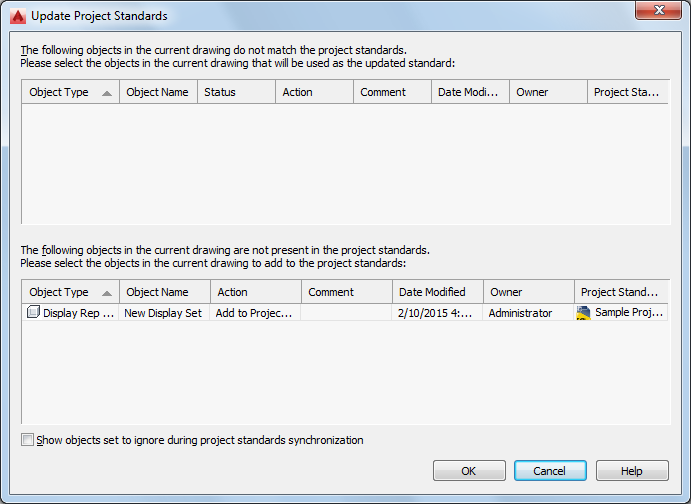Close the Update Project Standards dialog
691x504 pixels.
(x=659, y=11)
